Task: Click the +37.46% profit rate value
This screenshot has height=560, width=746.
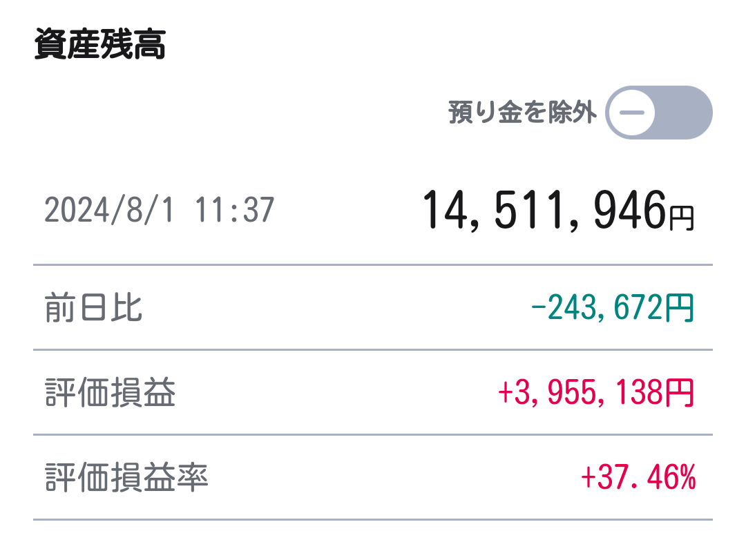Action: coord(638,477)
